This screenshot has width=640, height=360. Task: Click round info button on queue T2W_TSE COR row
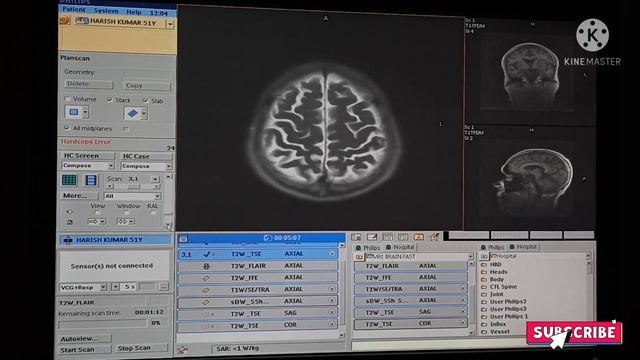click(x=332, y=324)
